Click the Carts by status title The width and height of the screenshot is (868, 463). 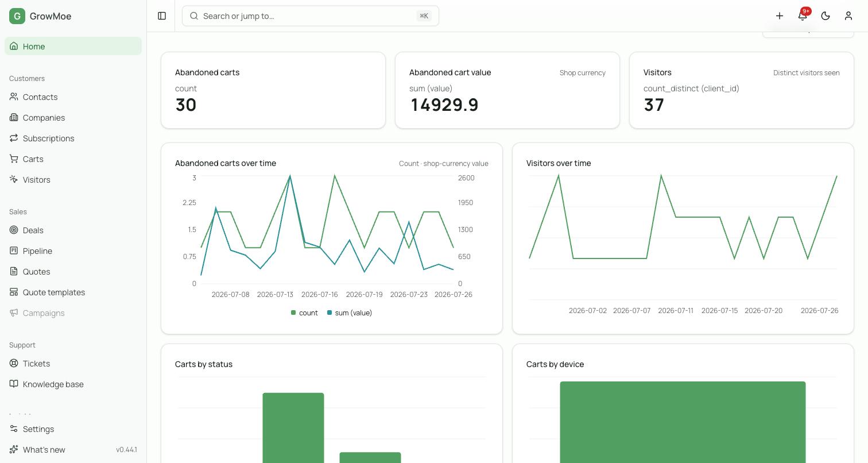pyautogui.click(x=204, y=364)
